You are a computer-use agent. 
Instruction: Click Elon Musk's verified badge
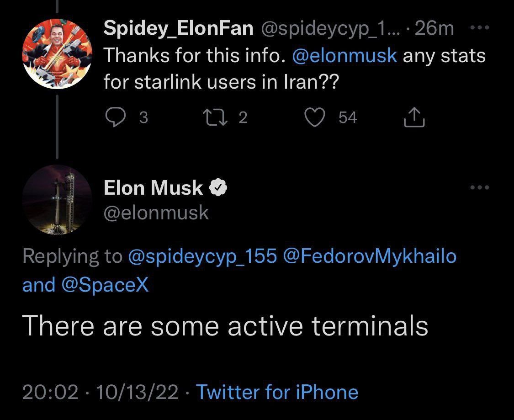pyautogui.click(x=219, y=188)
